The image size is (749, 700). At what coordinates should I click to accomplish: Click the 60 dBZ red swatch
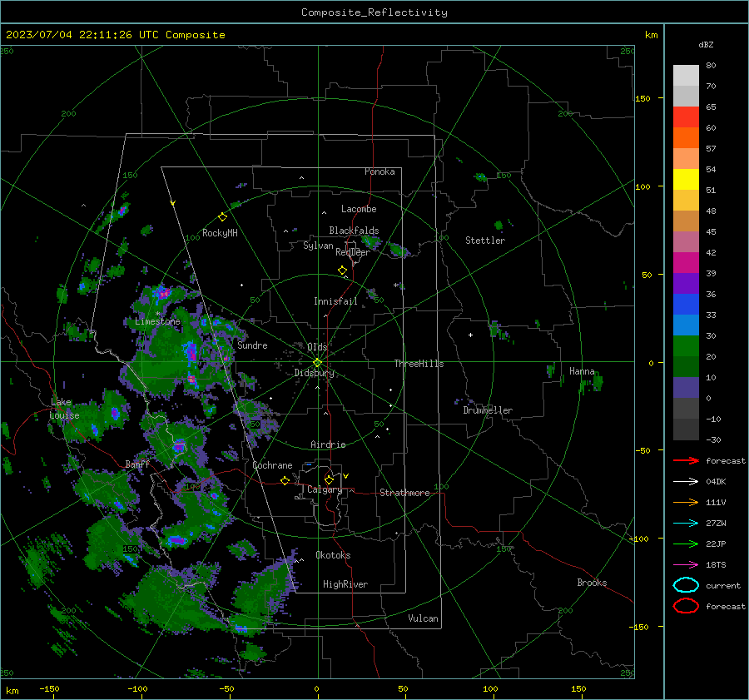click(x=686, y=117)
